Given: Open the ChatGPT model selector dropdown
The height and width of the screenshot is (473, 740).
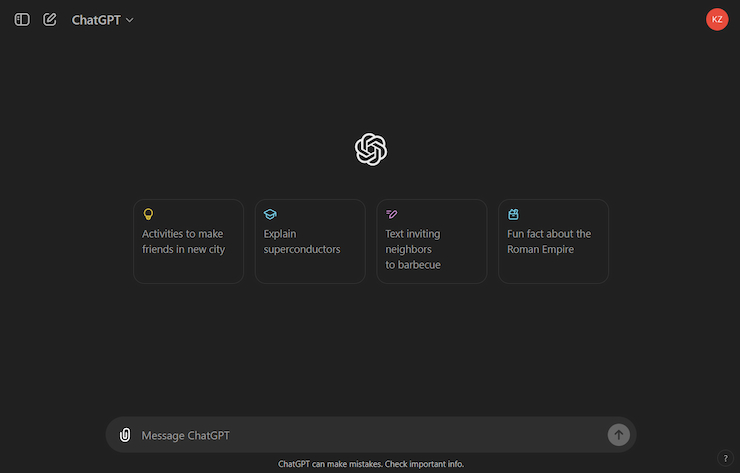Looking at the screenshot, I should [102, 20].
